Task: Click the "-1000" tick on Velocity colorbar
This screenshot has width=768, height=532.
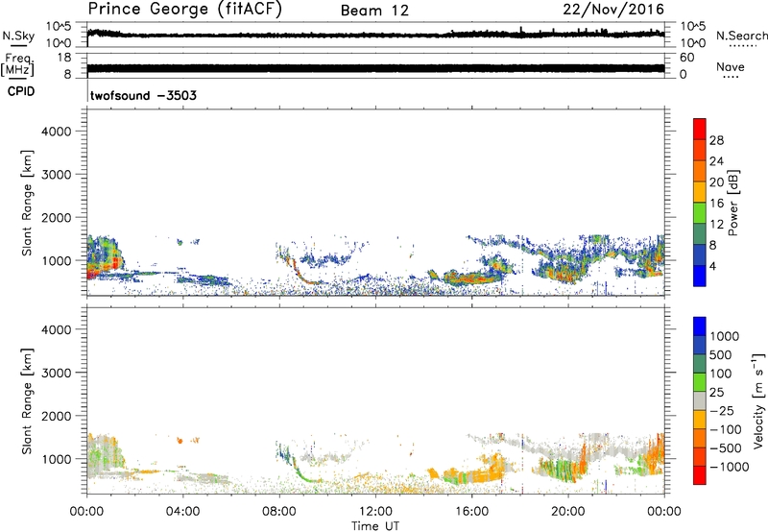Action: coord(730,467)
